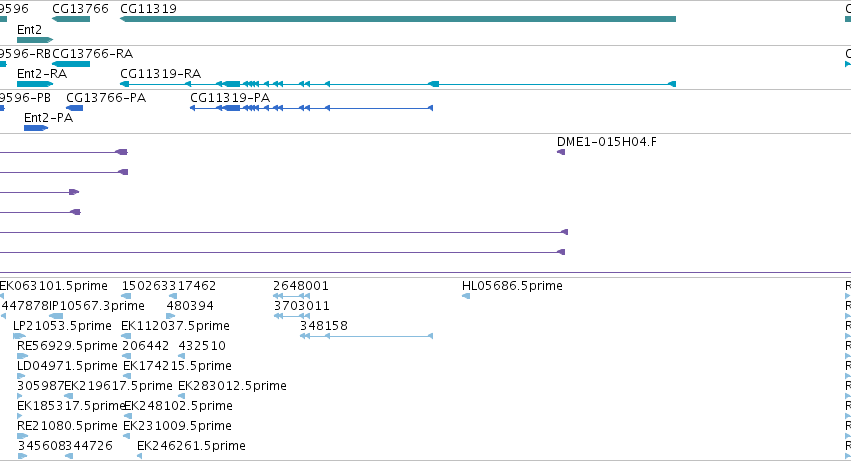Open the CG13766-RA transcript label
851x461 pixels.
(x=93, y=54)
